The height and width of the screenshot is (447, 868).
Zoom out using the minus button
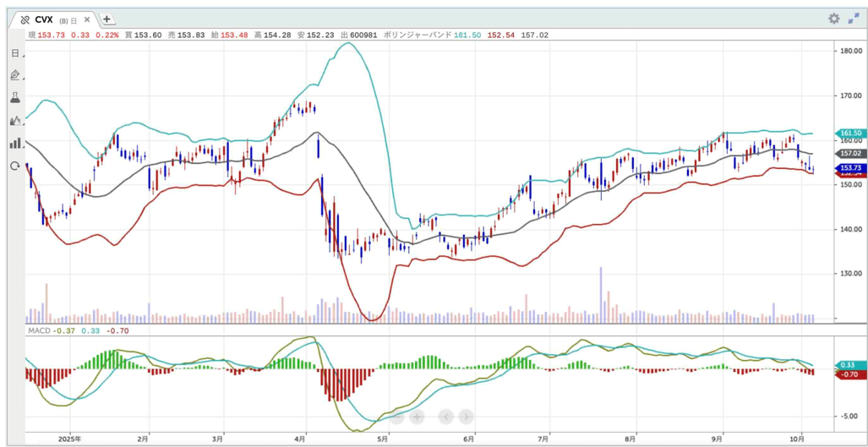396,417
